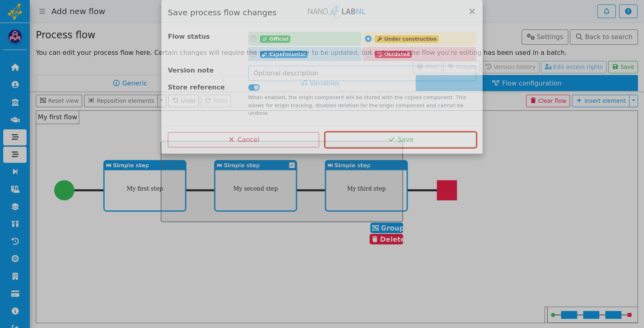Open the home page from the sidebar

click(15, 67)
